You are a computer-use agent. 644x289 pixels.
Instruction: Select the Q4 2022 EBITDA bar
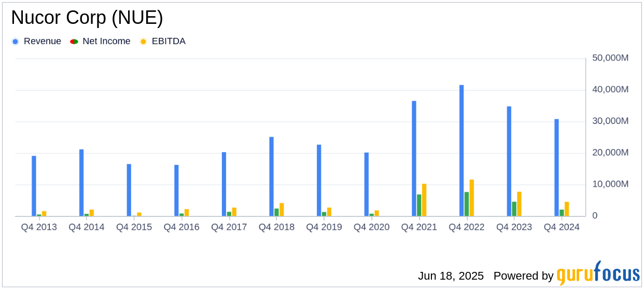point(472,198)
